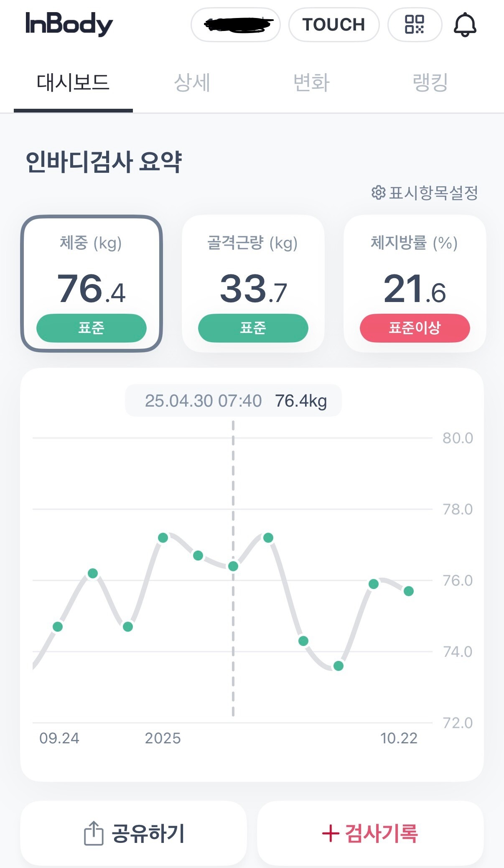504x868 pixels.
Task: Tap the last data point near 10.22
Action: click(409, 591)
